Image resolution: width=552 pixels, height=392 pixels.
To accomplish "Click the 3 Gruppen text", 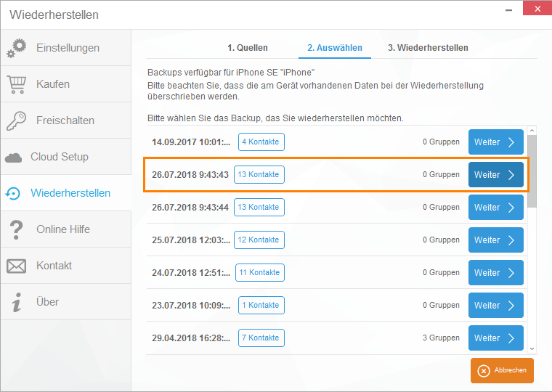I will click(x=441, y=338).
